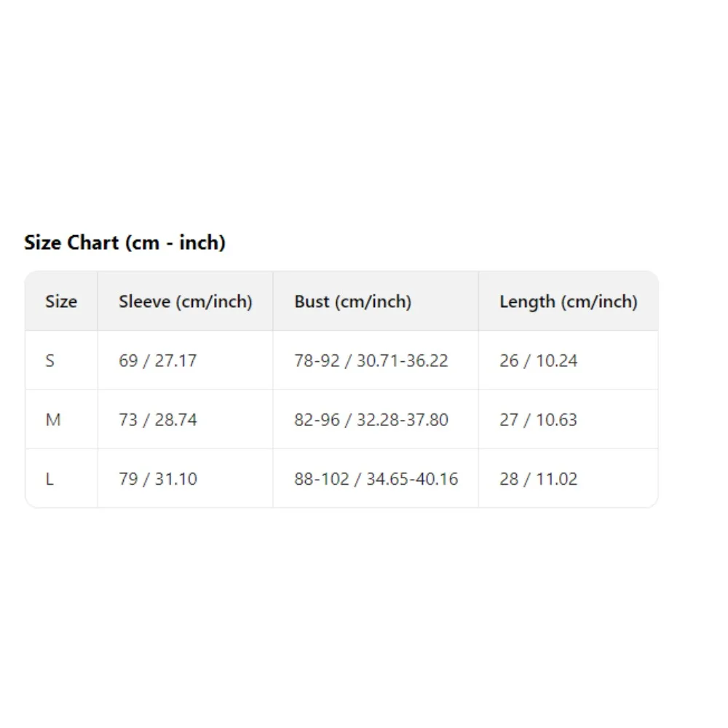The height and width of the screenshot is (728, 728).
Task: Select the Size column header
Action: pyautogui.click(x=61, y=301)
